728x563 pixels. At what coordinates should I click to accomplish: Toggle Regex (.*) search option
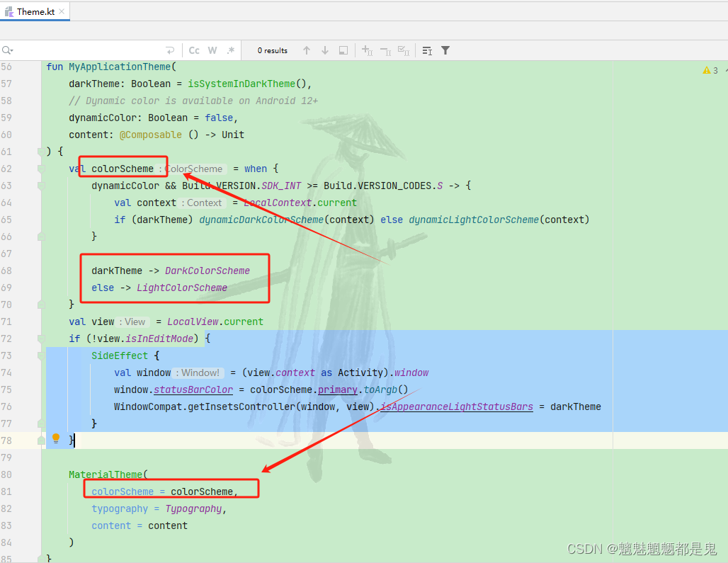point(230,50)
